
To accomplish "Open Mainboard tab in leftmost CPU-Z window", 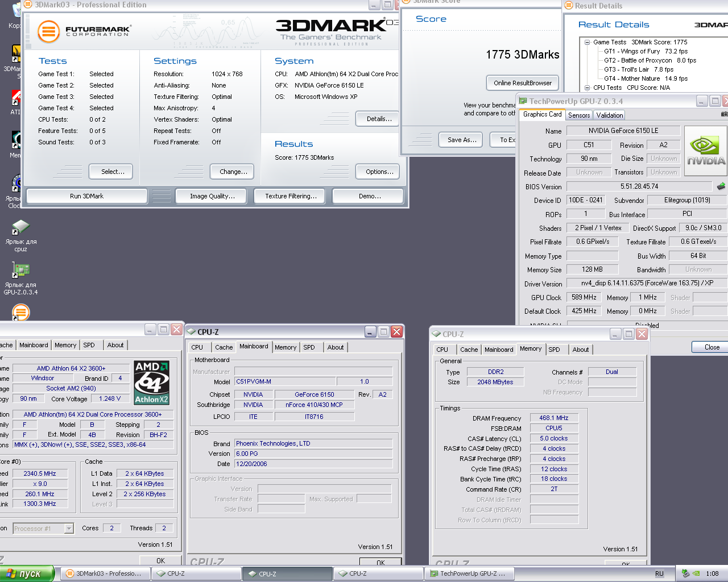I will click(x=34, y=345).
